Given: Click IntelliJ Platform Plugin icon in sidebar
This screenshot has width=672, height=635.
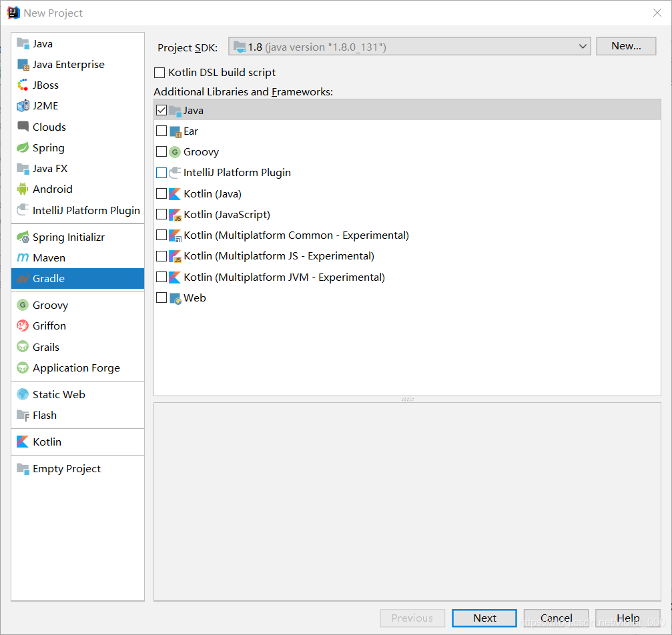Looking at the screenshot, I should [x=23, y=210].
